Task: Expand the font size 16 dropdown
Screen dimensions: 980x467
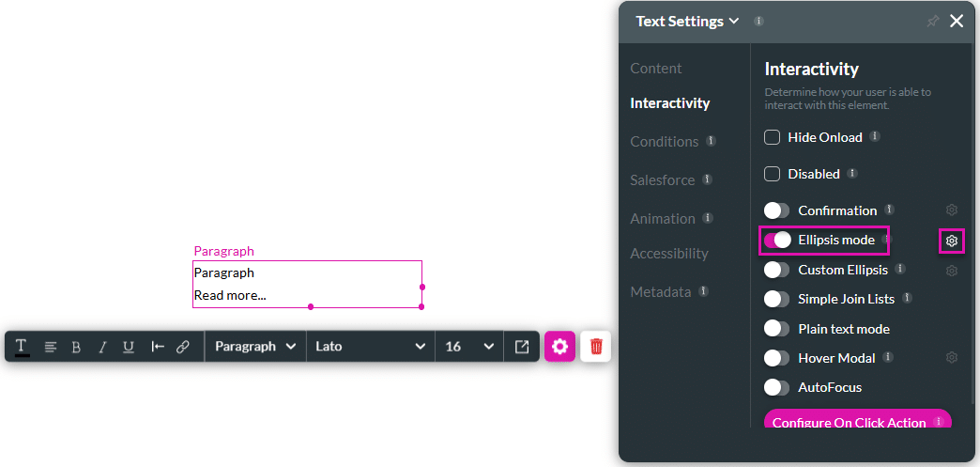Action: pyautogui.click(x=468, y=347)
